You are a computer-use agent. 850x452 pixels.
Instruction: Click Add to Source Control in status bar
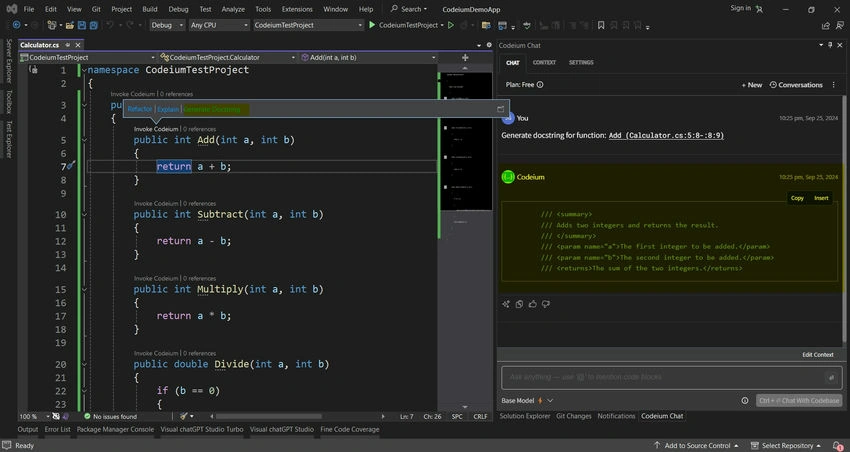[x=696, y=445]
